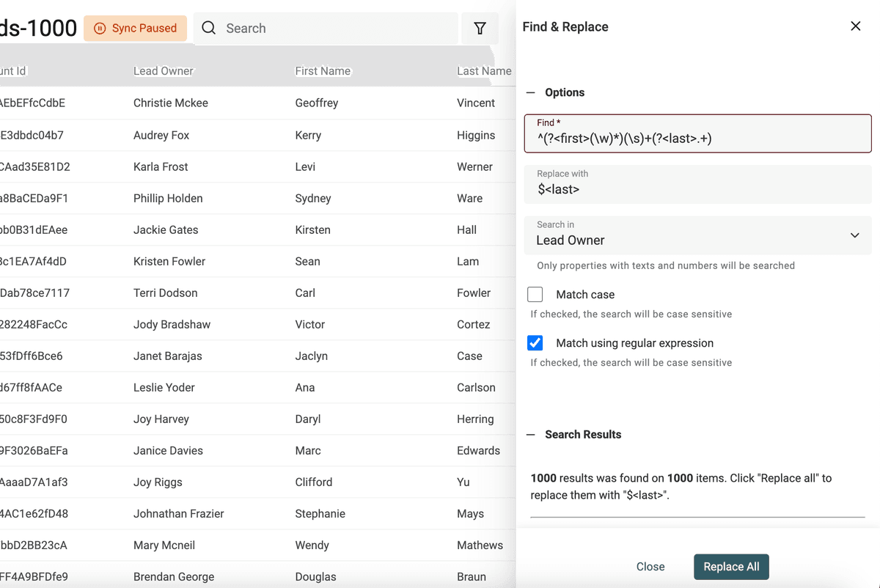Select the Christie Mckee cell
Screen dimensions: 880x588
point(171,103)
